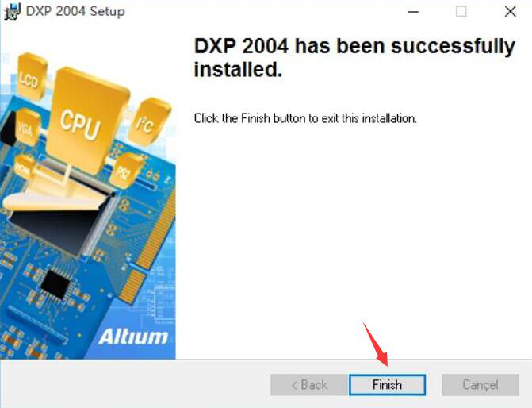Click the gold PS2 block in artwork

[x=124, y=170]
